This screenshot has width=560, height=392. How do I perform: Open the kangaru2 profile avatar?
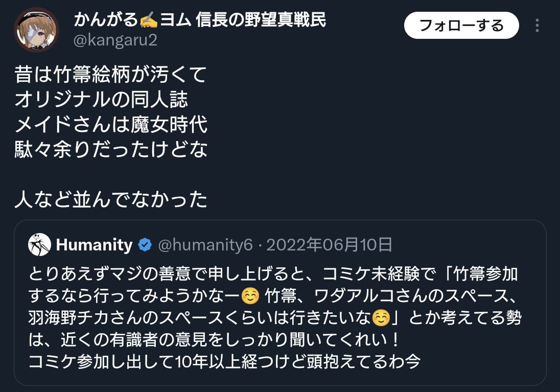coord(36,30)
